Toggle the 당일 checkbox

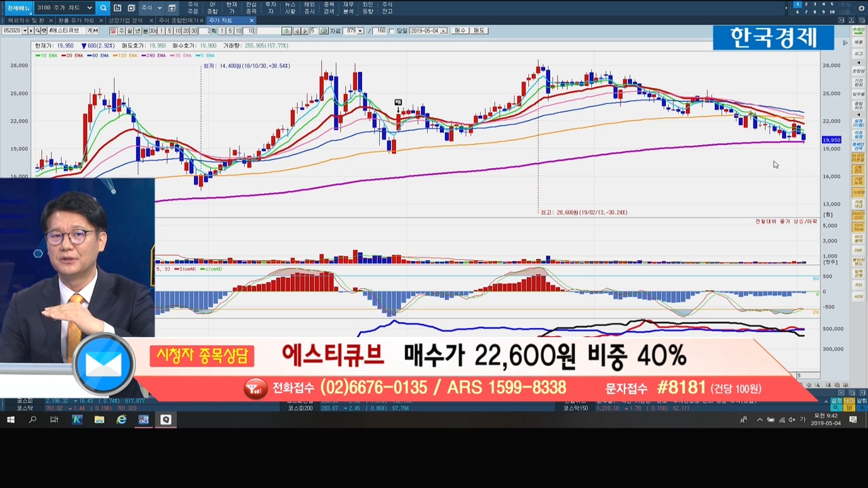click(x=393, y=31)
